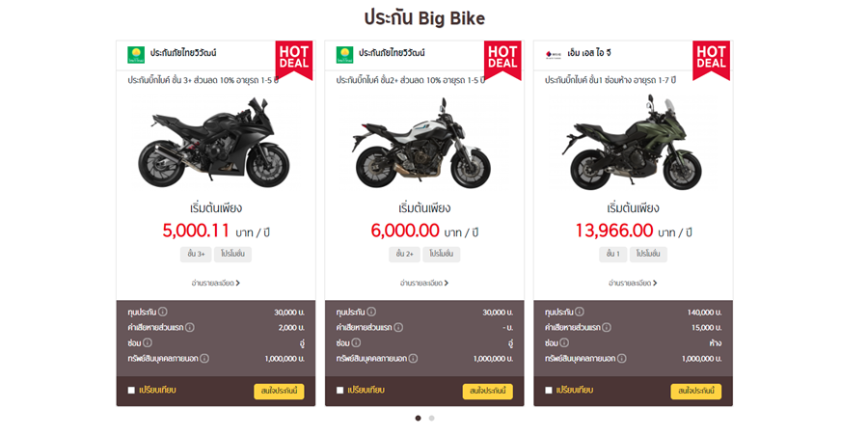Click Thaivivat insurer logo in first card

point(136,54)
